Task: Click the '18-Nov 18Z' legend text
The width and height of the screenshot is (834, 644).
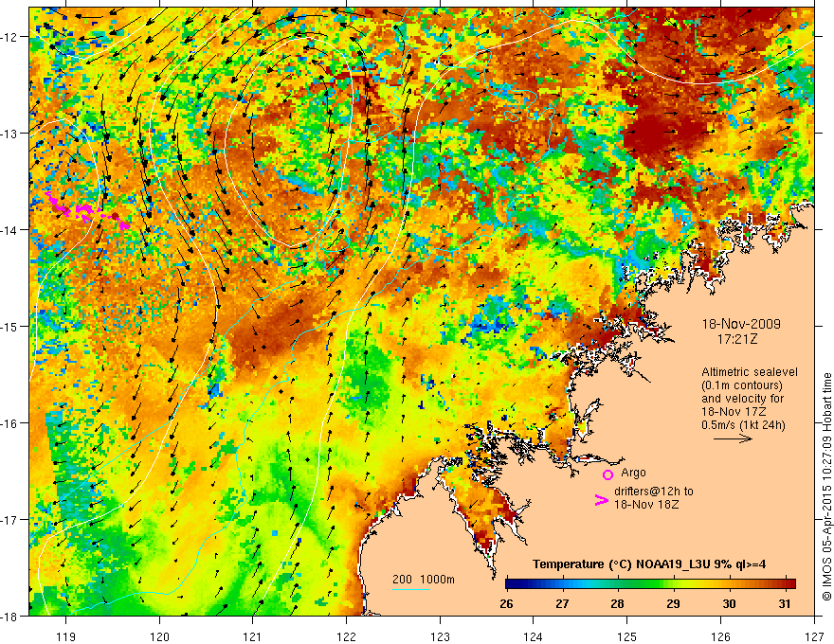Action: point(646,504)
